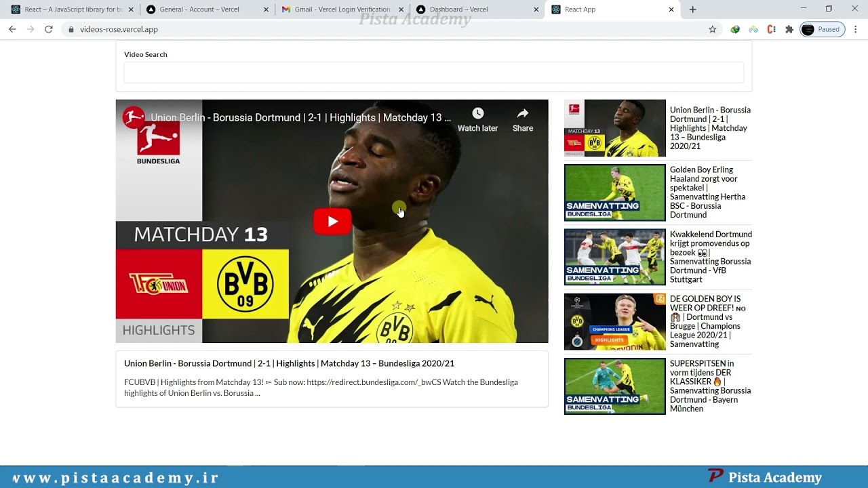This screenshot has width=868, height=488.
Task: Choose the 'SUPERSPITSEN in vorm tijdens DER KLASSIKER' title
Action: 711,386
